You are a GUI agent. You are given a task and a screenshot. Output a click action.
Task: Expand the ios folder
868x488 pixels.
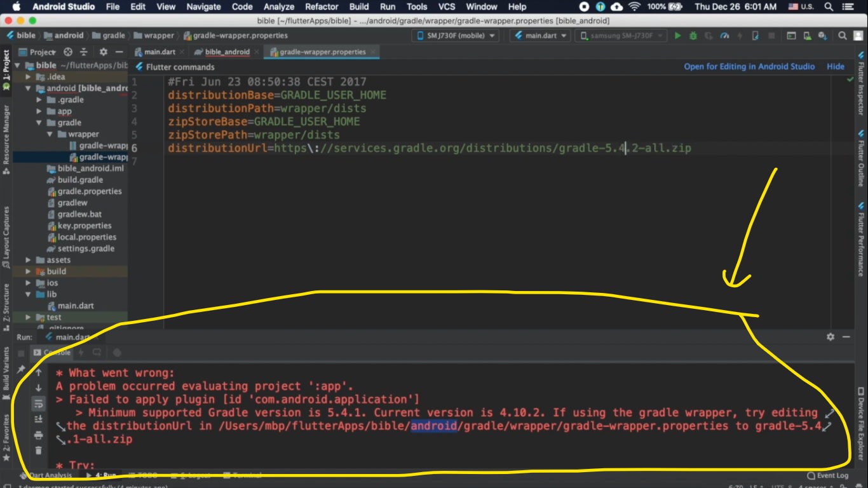point(29,283)
